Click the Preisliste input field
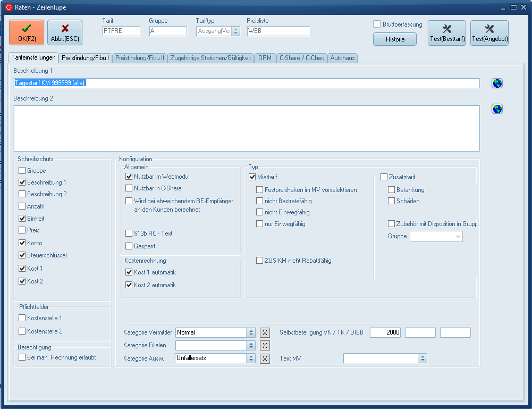The height and width of the screenshot is (409, 532). [278, 31]
